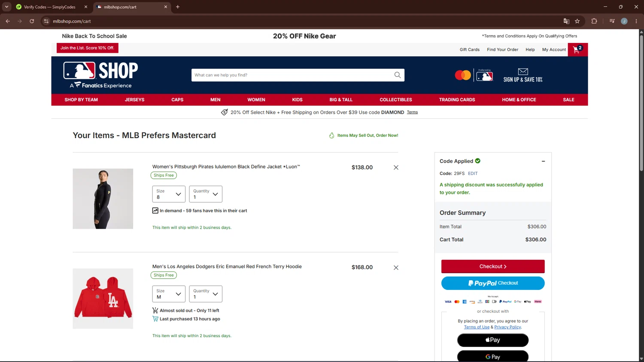Image resolution: width=644 pixels, height=362 pixels.
Task: Click the red Checkout button
Action: [x=493, y=266]
